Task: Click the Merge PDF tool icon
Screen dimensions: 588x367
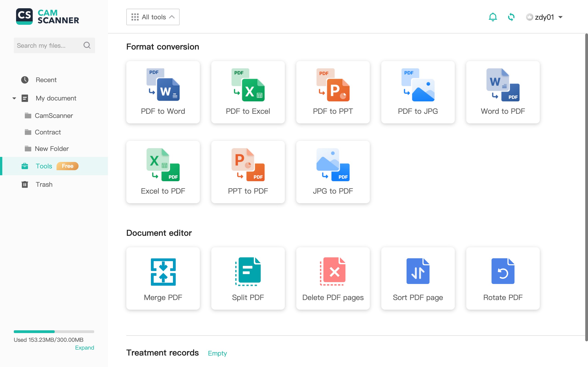Action: click(x=163, y=272)
